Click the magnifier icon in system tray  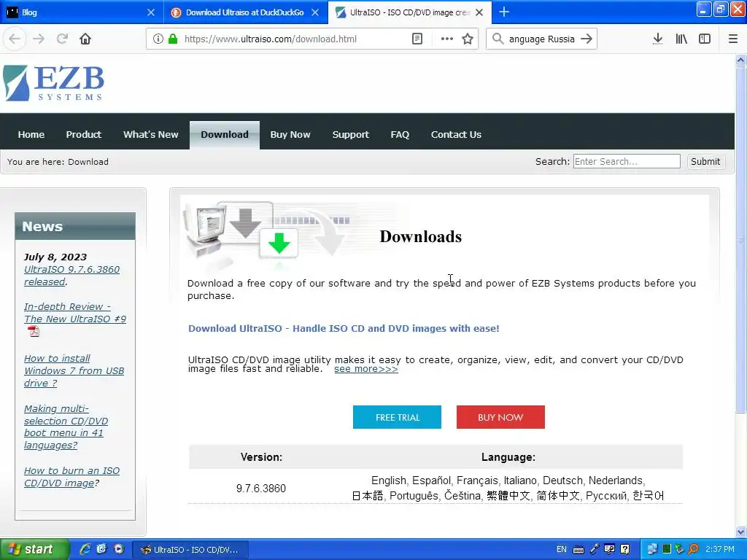(x=693, y=549)
